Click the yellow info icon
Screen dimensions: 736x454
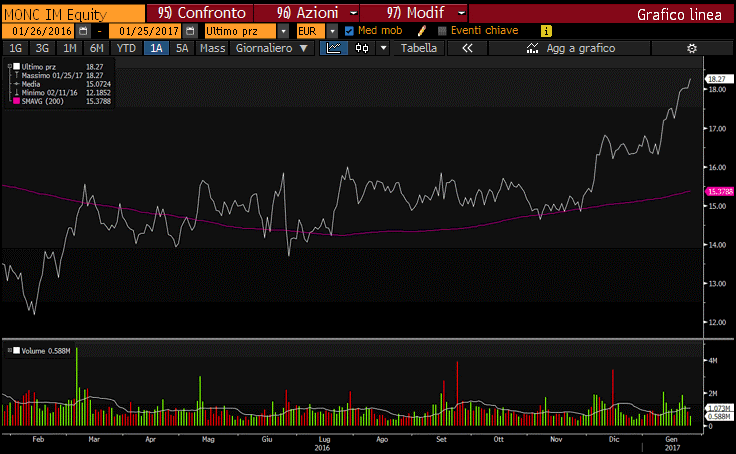546,31
